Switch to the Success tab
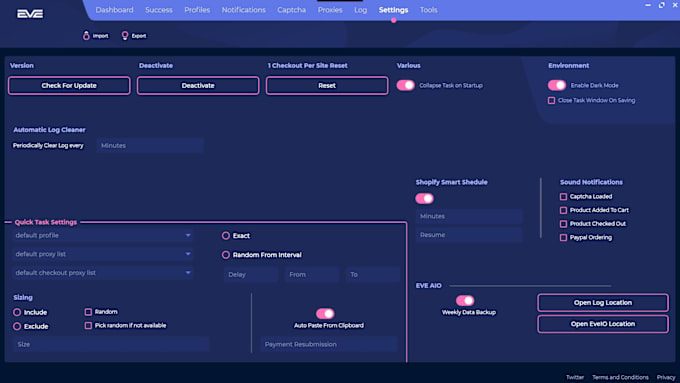This screenshot has width=680, height=383. click(x=159, y=10)
